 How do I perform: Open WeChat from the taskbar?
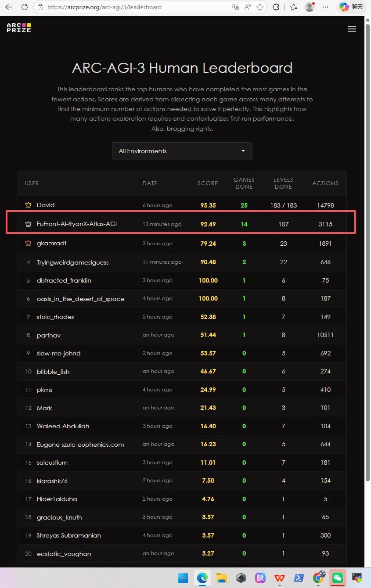338,578
